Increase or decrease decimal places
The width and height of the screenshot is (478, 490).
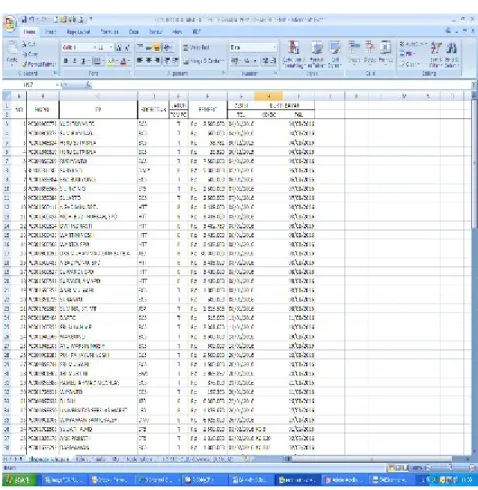(269, 61)
